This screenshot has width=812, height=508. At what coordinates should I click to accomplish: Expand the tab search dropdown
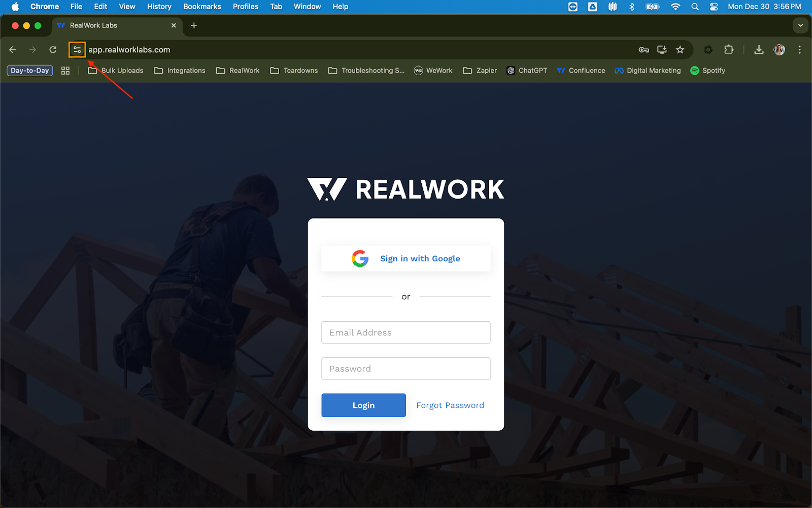pyautogui.click(x=800, y=25)
